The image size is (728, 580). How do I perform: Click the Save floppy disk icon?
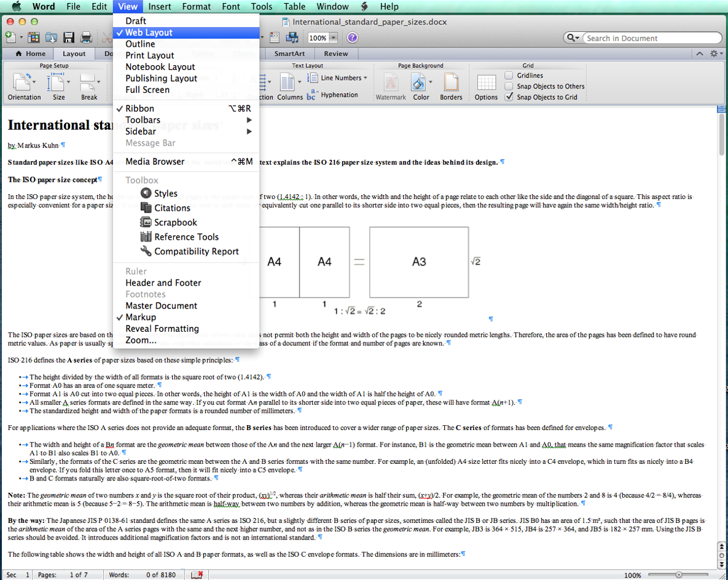(x=69, y=38)
